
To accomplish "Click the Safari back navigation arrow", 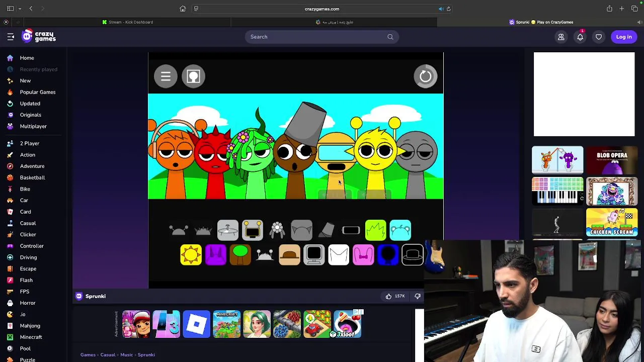I will click(31, 9).
